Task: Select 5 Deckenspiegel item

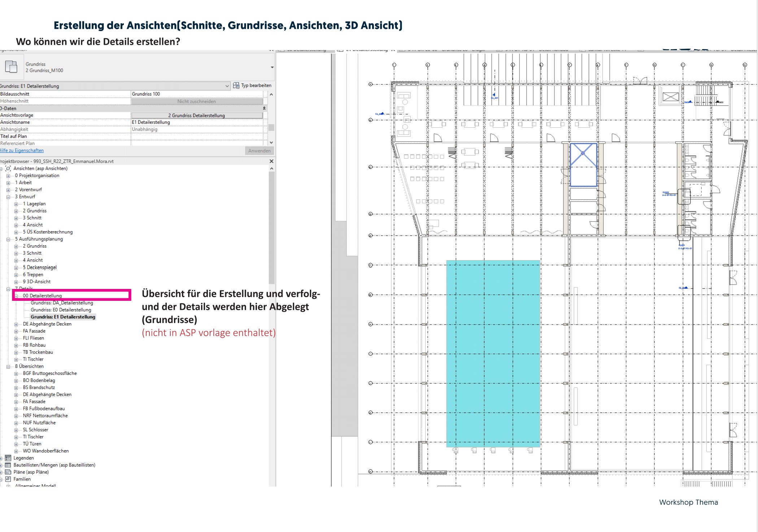Action: point(40,267)
